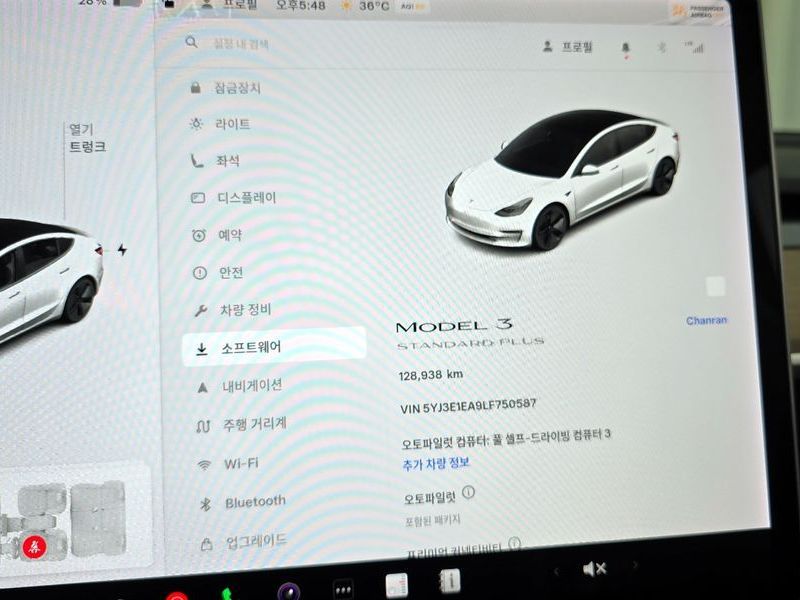This screenshot has height=600, width=800.
Task: Tap the lock icon in top status bar
Action: (x=168, y=4)
